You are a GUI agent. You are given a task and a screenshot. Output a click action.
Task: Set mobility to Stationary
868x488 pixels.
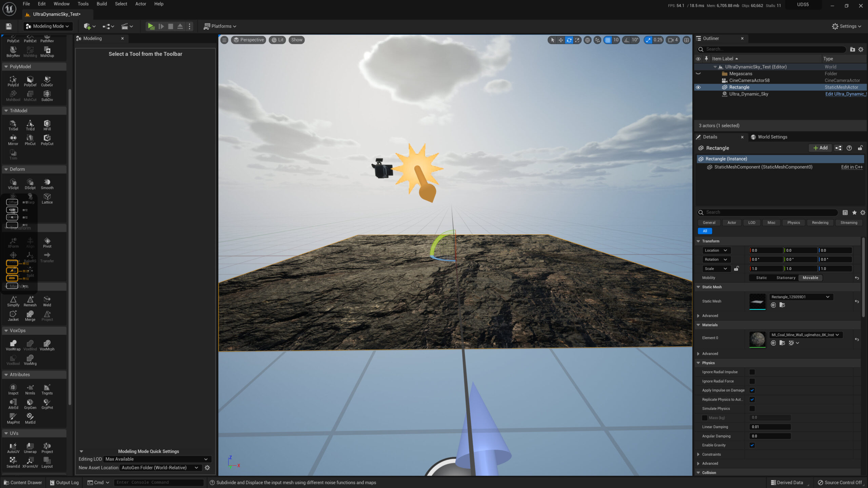pyautogui.click(x=786, y=278)
